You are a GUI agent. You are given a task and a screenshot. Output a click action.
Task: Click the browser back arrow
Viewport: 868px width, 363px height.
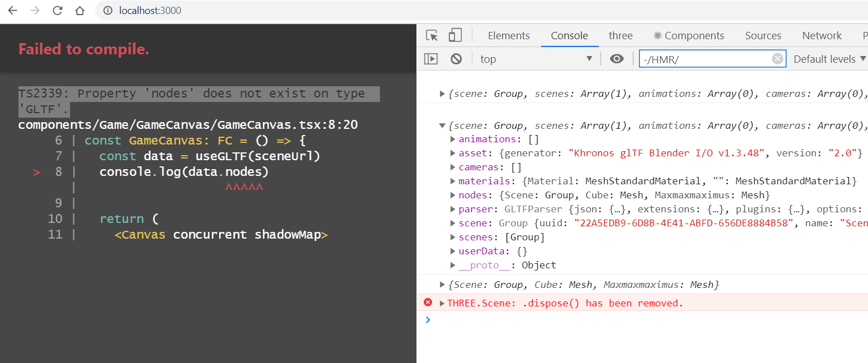pos(12,11)
